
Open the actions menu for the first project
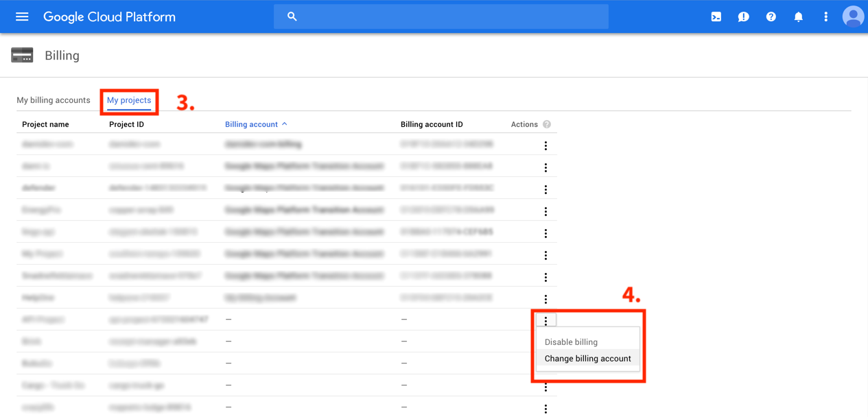546,145
